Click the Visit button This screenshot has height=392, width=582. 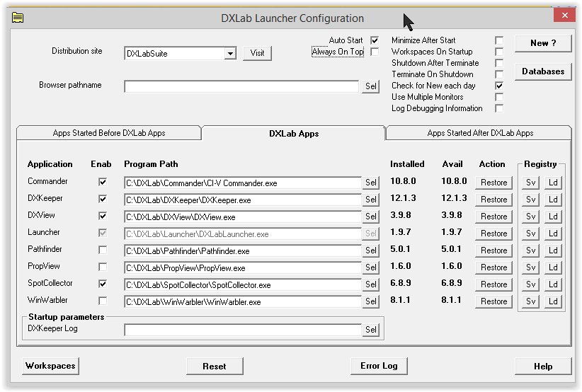257,53
